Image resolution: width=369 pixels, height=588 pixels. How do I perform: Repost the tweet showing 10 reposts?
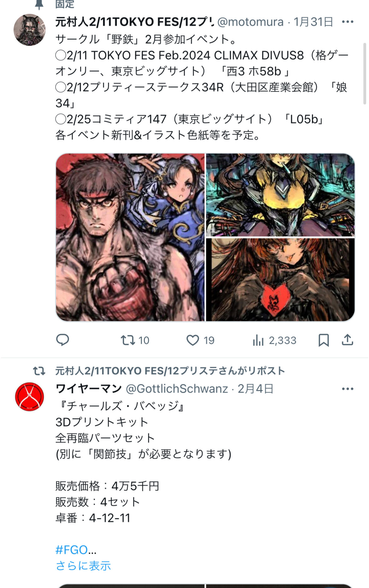[x=135, y=340]
